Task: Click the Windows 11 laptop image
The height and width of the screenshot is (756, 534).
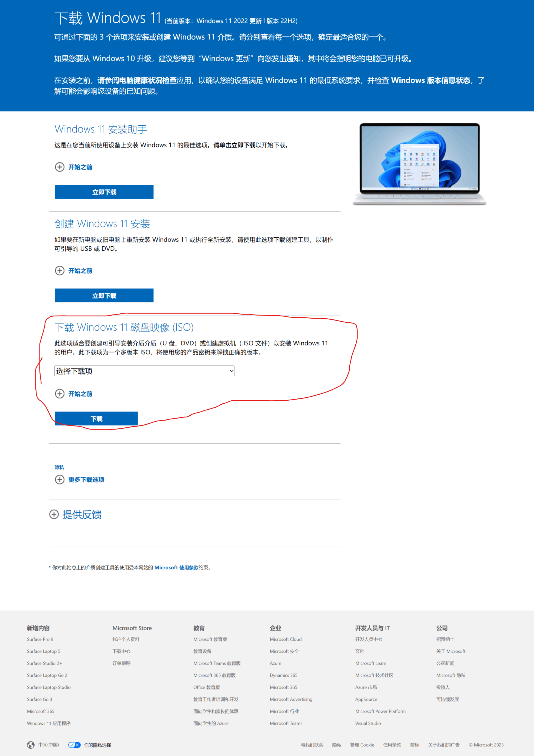Action: click(x=419, y=164)
